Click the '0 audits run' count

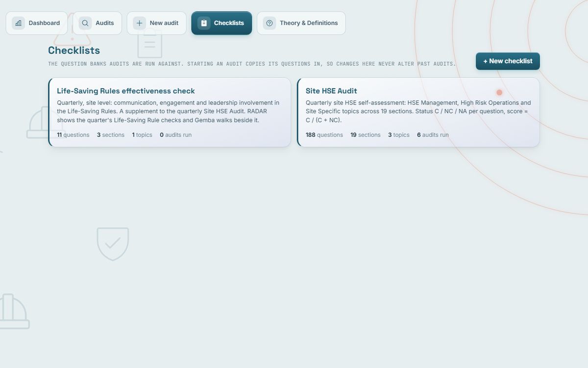[x=175, y=135]
